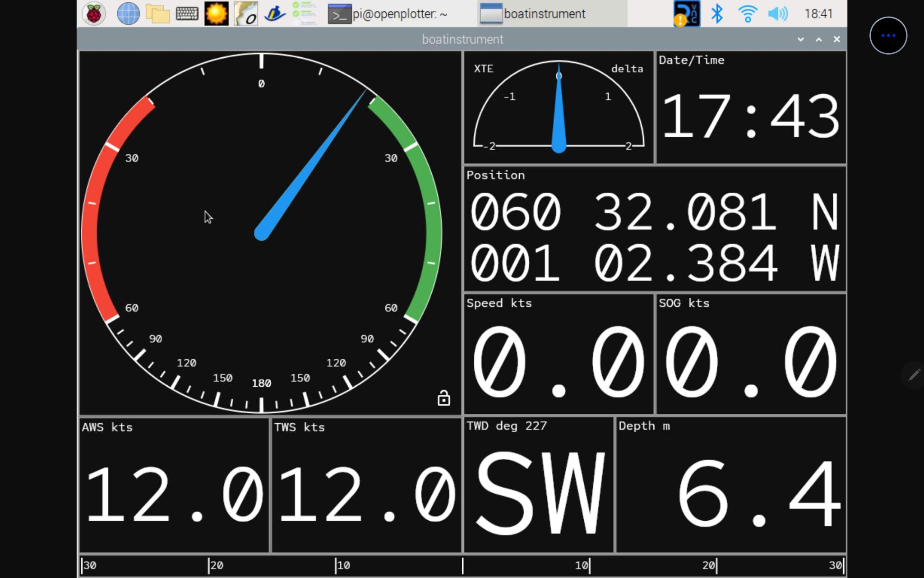Click the longitude 001 02.384 W value
Viewport: 924px width, 578px height.
(x=654, y=262)
